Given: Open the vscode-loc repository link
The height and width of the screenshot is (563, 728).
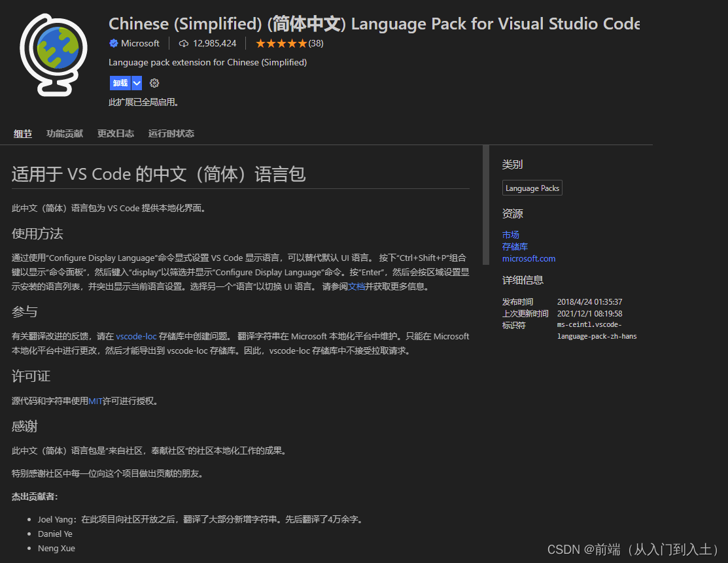Looking at the screenshot, I should click(x=136, y=336).
